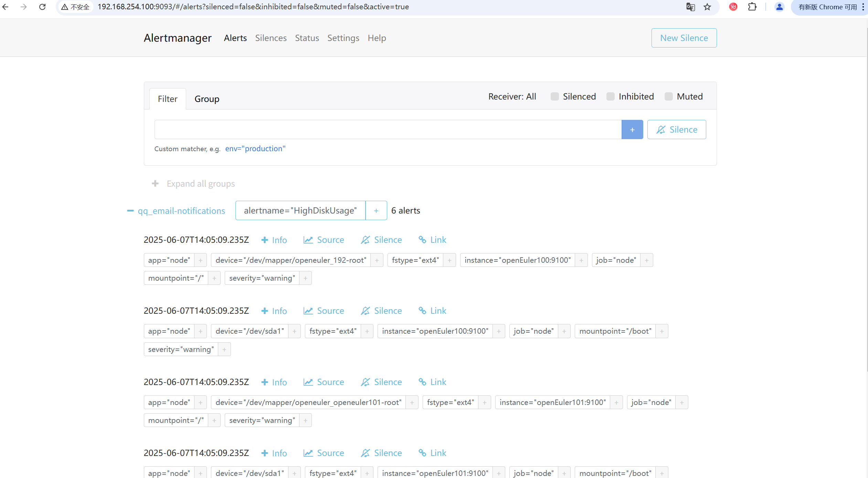The image size is (868, 478).
Task: Enable the Silenced checkbox
Action: pos(554,96)
